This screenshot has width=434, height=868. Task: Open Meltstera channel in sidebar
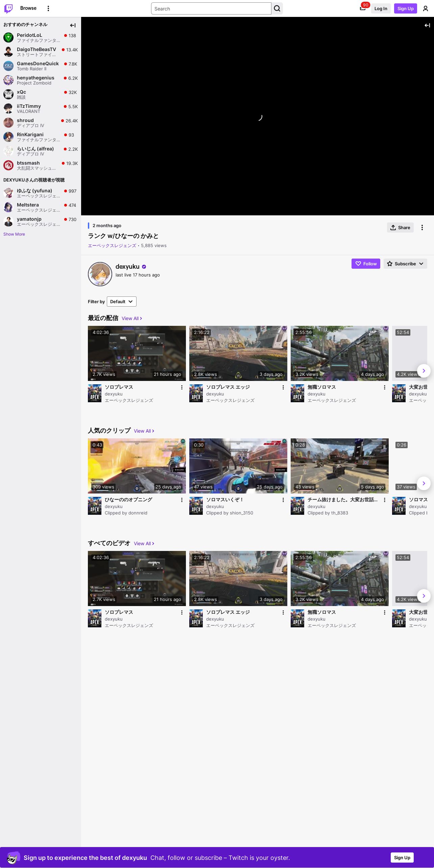tap(41, 207)
